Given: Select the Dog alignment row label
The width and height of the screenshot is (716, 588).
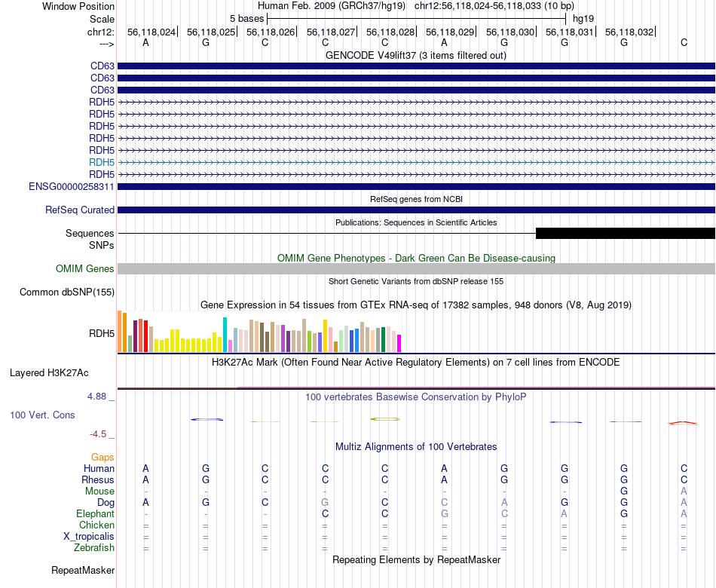Looking at the screenshot, I should click(x=106, y=503).
